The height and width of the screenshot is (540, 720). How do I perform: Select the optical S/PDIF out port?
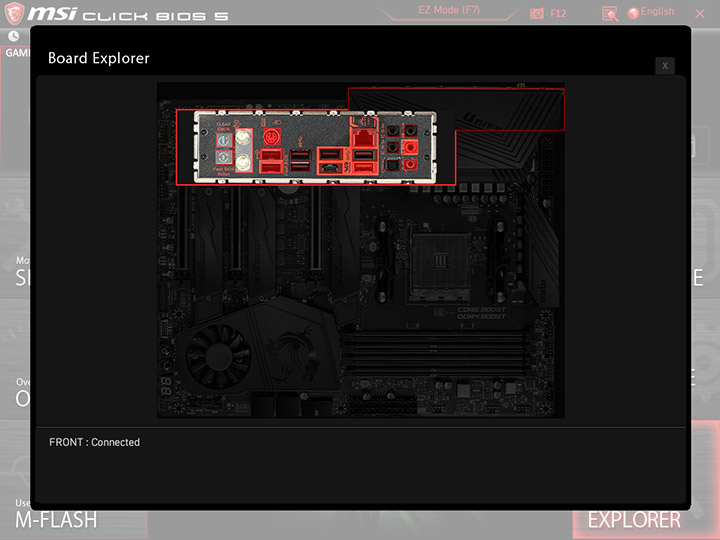pos(393,164)
